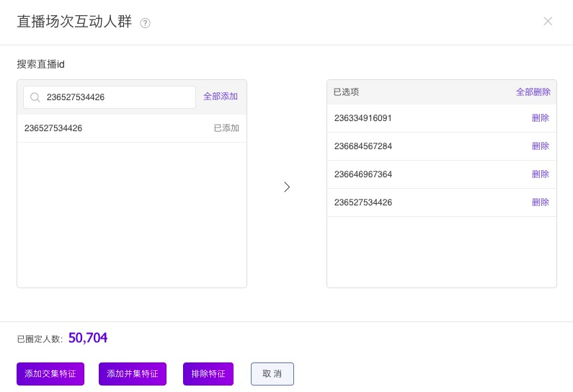Click the right arrow transfer icon
Image resolution: width=573 pixels, height=392 pixels.
tap(287, 187)
